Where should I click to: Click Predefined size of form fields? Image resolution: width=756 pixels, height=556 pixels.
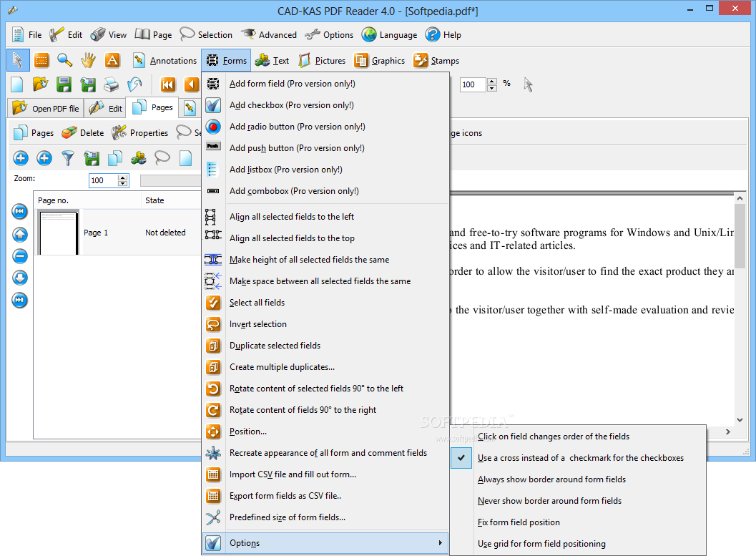325,517
